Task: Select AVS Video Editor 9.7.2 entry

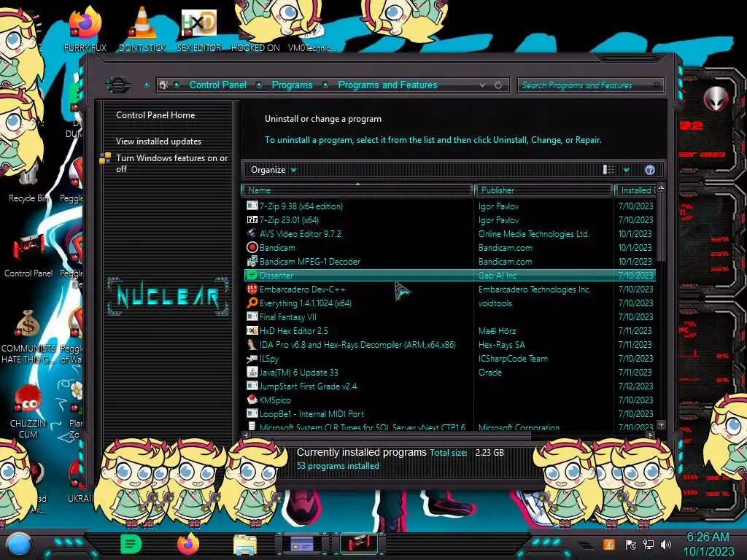Action: (x=300, y=234)
